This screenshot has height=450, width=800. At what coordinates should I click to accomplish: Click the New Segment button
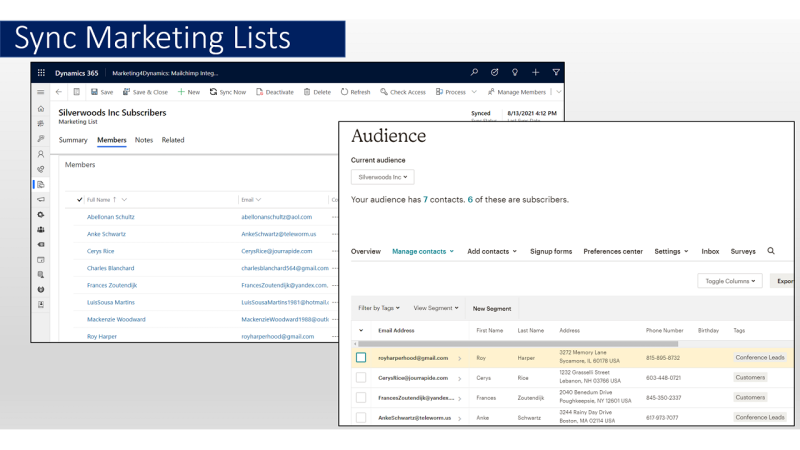pyautogui.click(x=492, y=309)
